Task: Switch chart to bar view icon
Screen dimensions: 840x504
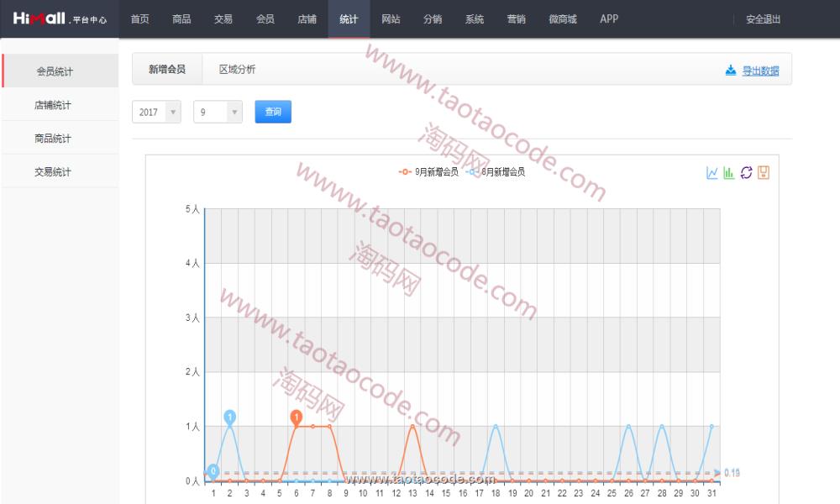Action: tap(729, 173)
